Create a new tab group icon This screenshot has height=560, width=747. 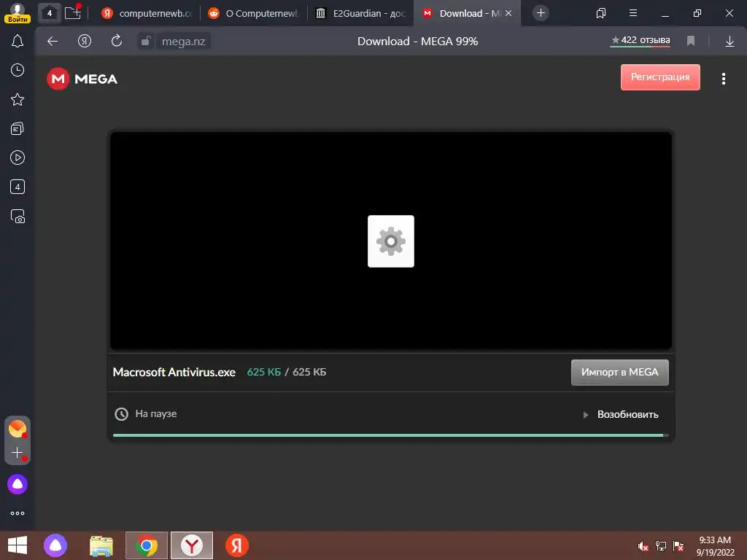[73, 12]
